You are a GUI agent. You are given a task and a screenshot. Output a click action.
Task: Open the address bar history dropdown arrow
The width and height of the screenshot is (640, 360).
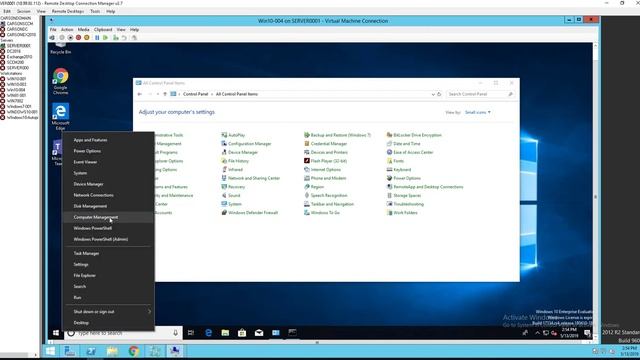(x=433, y=94)
